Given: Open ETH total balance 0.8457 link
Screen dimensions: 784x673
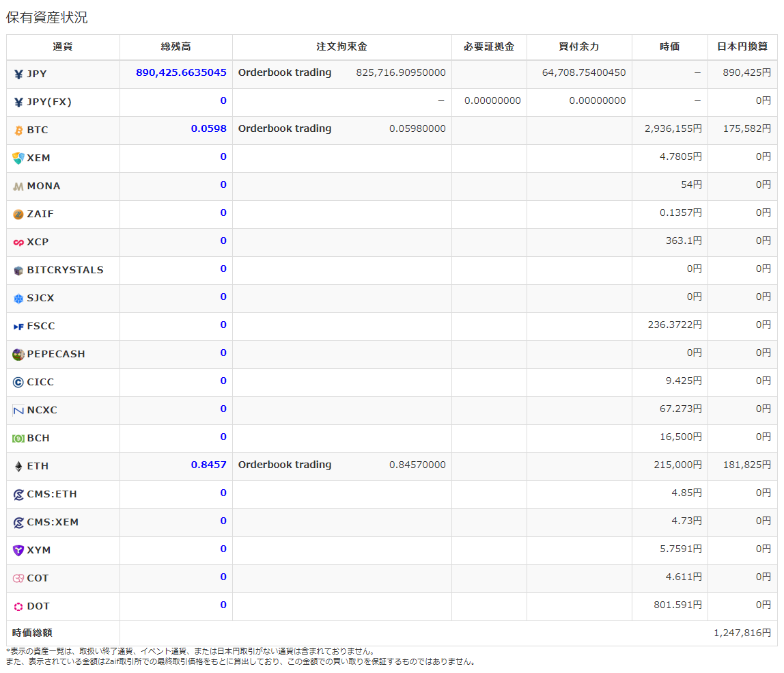Looking at the screenshot, I should [x=208, y=465].
